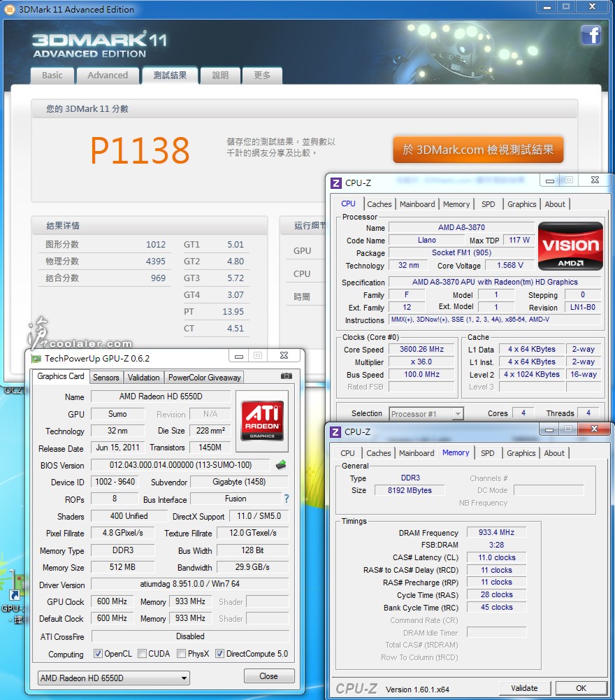Toggle the PhysX checkbox
The width and height of the screenshot is (615, 700).
(181, 654)
